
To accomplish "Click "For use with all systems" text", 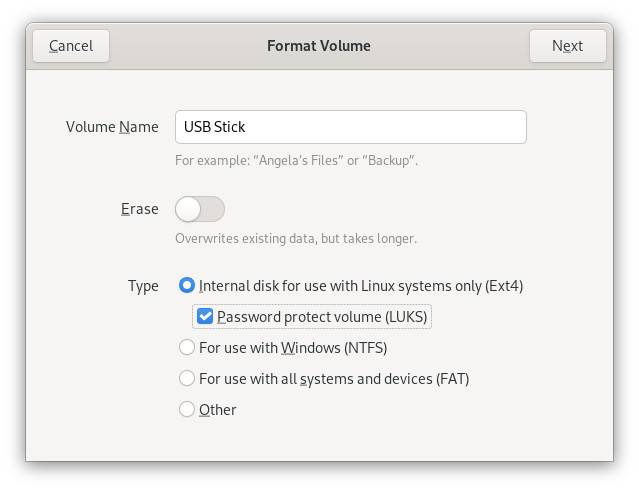I will pos(277,379).
